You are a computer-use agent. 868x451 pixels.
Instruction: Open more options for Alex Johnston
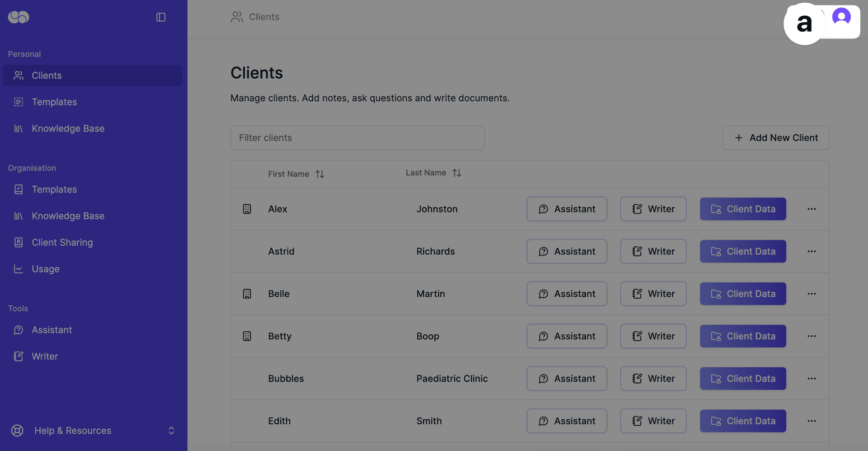pyautogui.click(x=811, y=209)
